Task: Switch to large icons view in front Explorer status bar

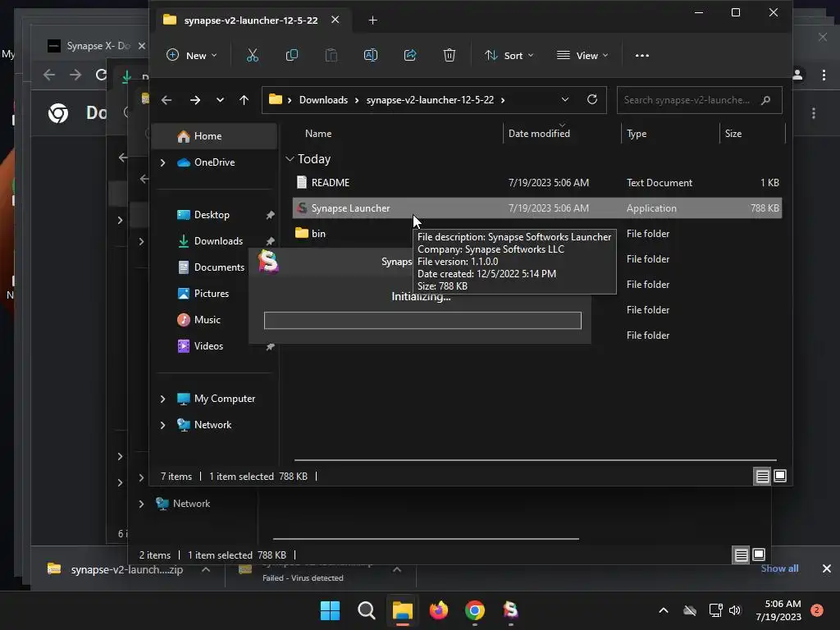Action: pyautogui.click(x=780, y=476)
